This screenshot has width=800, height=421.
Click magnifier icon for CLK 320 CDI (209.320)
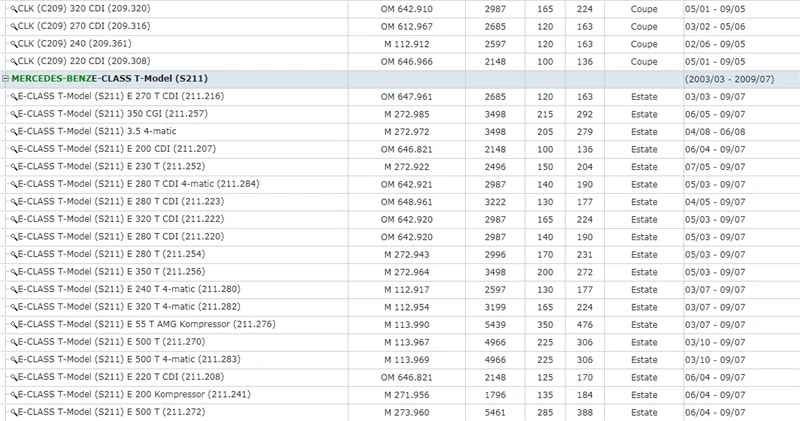coord(14,9)
